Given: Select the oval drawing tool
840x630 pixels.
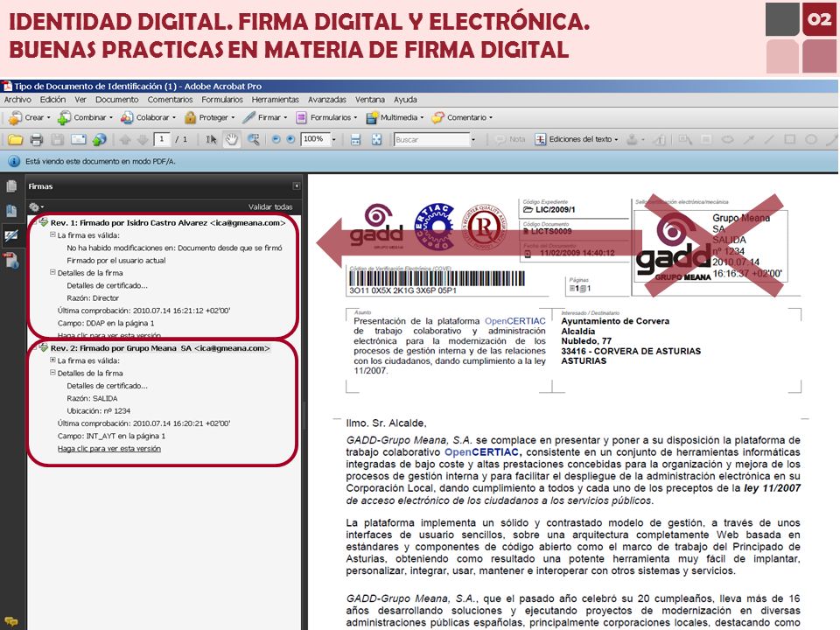Looking at the screenshot, I should [x=811, y=139].
